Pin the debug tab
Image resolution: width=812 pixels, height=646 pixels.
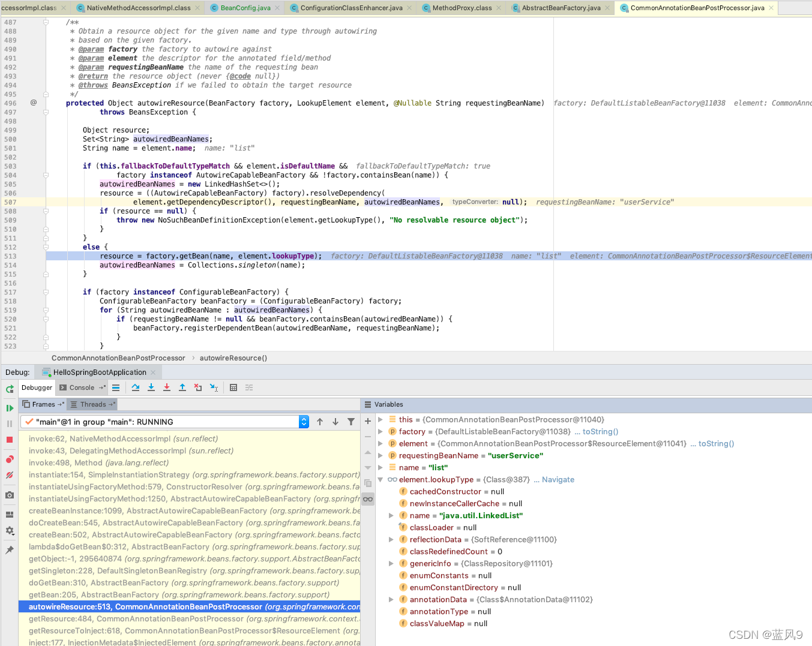[10, 550]
